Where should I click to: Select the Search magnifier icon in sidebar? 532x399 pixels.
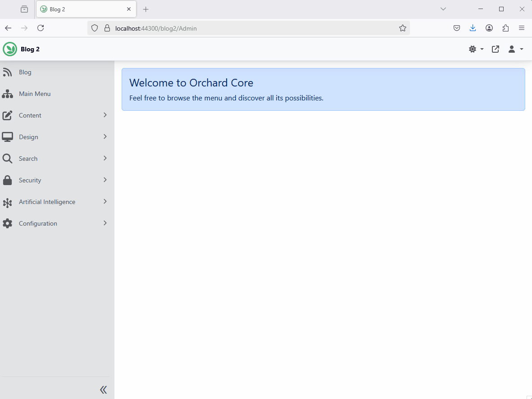click(8, 158)
